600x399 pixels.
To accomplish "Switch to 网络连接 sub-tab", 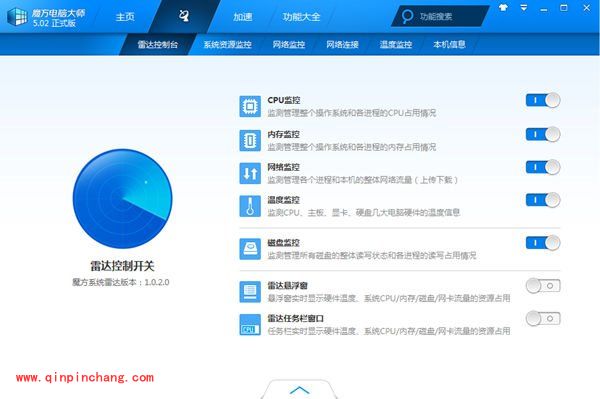I will (342, 44).
